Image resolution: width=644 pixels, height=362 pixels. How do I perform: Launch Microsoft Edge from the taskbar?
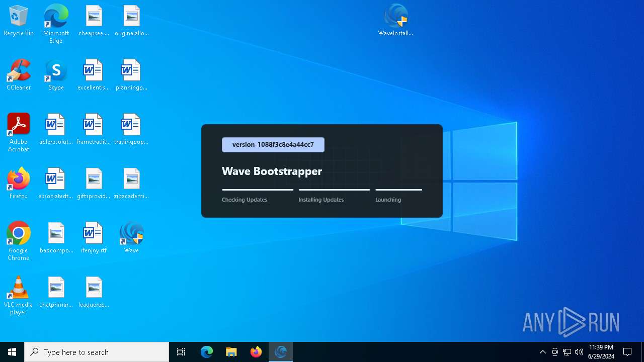click(x=207, y=352)
